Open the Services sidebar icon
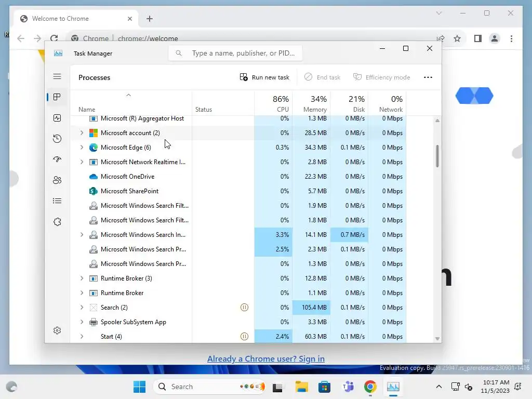This screenshot has height=399, width=532. (57, 222)
